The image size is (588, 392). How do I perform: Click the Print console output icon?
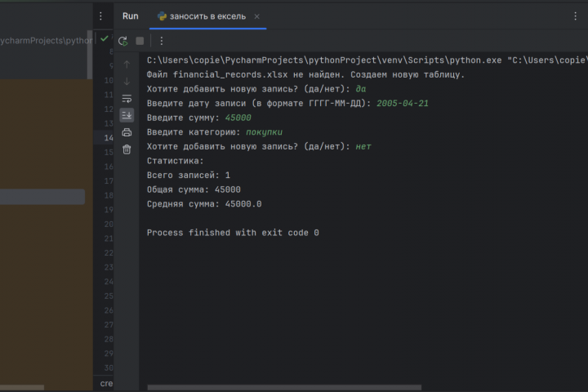[x=127, y=132]
